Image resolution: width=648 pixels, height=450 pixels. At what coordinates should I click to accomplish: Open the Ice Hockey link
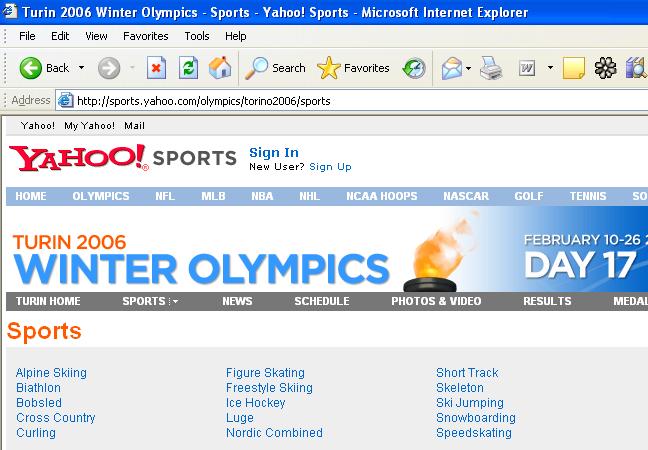coord(256,403)
